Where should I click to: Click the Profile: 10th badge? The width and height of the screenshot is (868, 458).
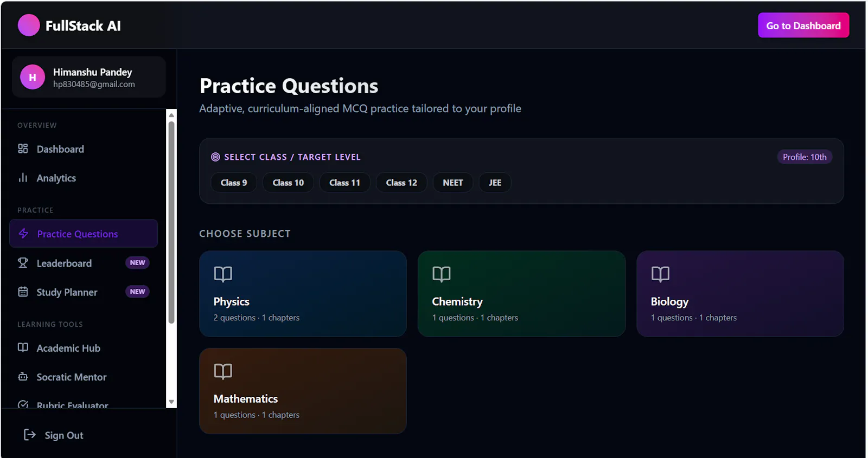[x=805, y=157]
